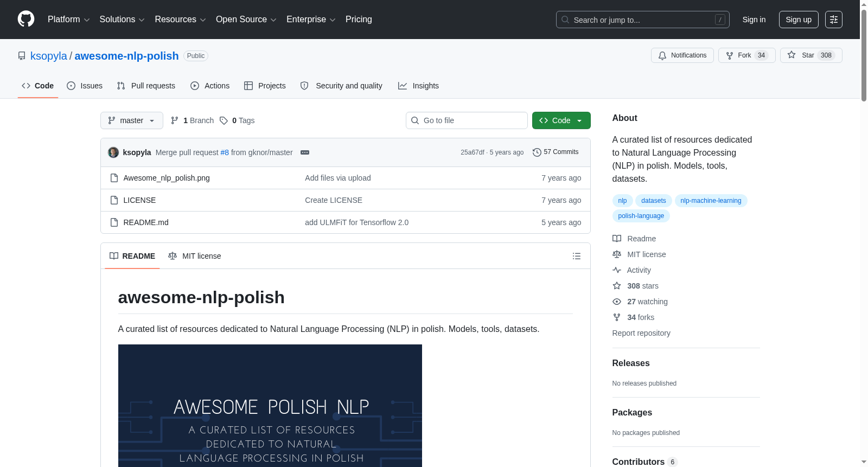Image resolution: width=868 pixels, height=467 pixels.
Task: Open the 'Add files via upload' commit
Action: tap(338, 178)
